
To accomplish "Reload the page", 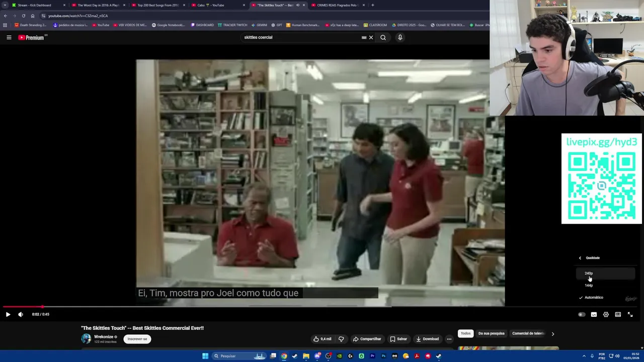I will [23, 16].
